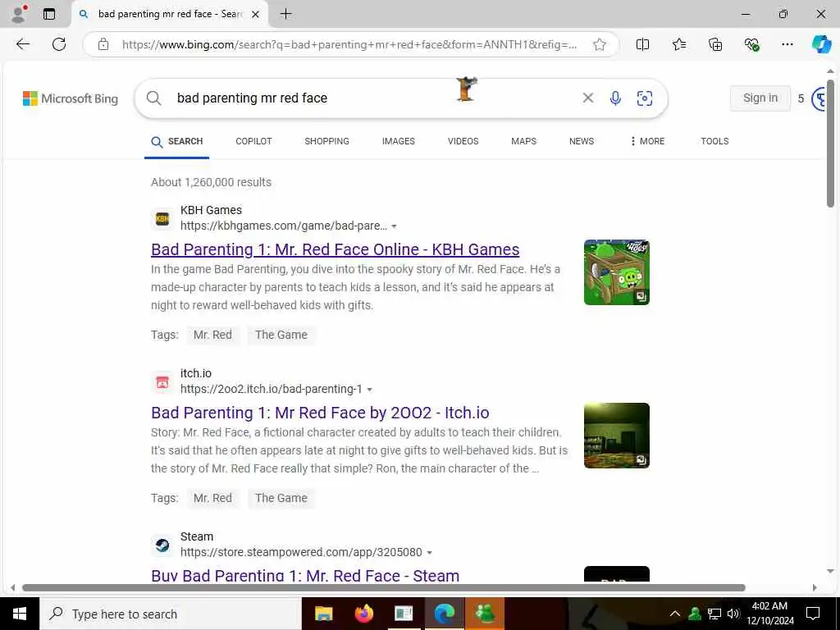Open a new tab with plus
The image size is (840, 630).
pos(286,14)
